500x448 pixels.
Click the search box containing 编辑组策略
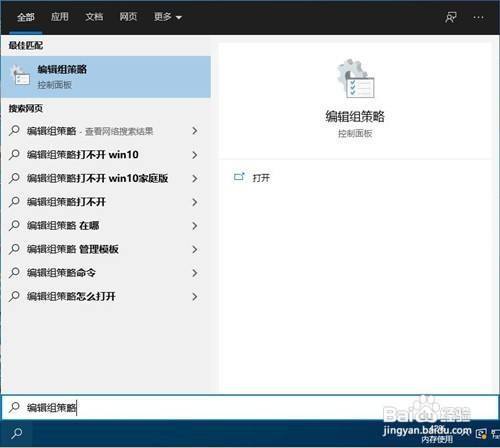pyautogui.click(x=250, y=407)
